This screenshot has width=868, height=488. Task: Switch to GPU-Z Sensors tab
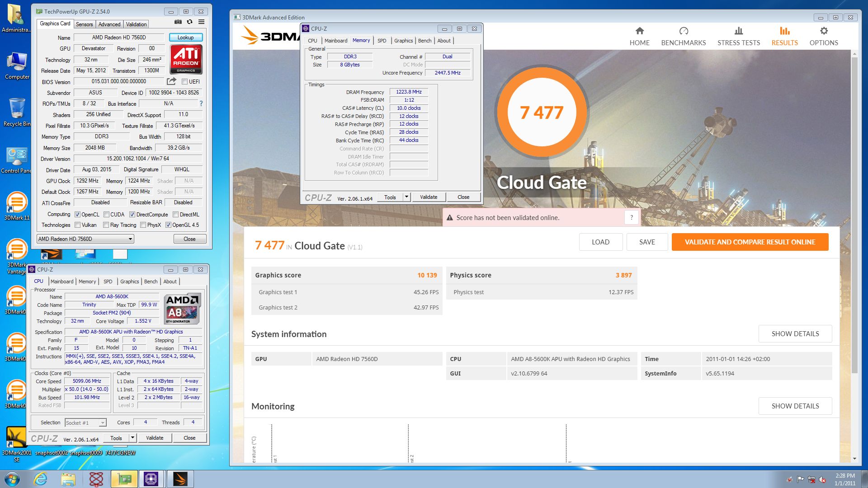pyautogui.click(x=84, y=24)
